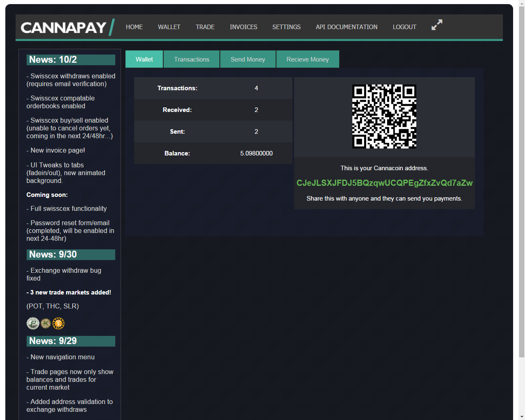Switch to the Transactions tab
This screenshot has height=420, width=525.
192,59
